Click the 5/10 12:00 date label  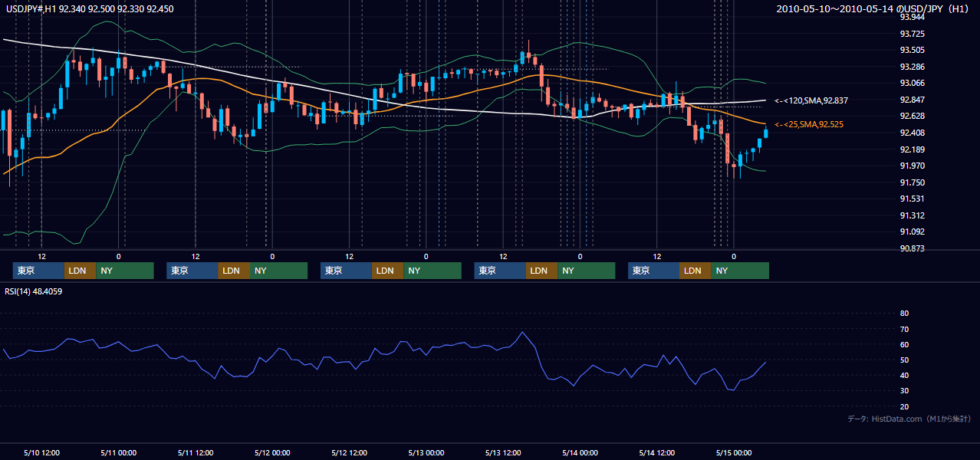(x=42, y=452)
